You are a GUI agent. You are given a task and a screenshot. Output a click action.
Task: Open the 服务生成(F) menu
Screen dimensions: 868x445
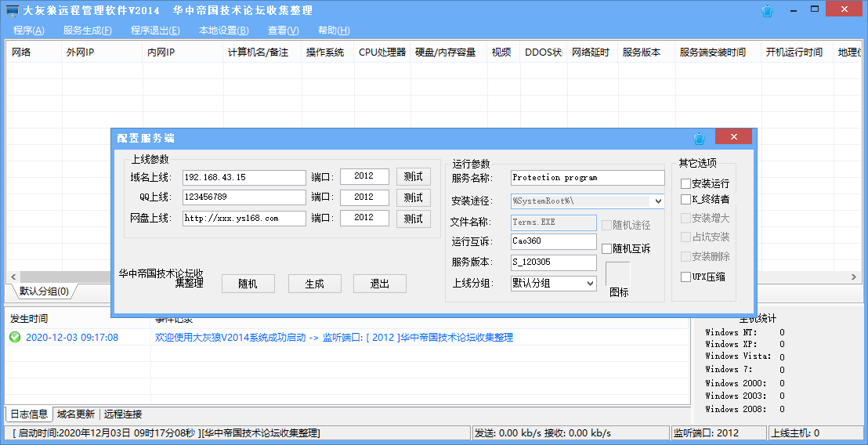pyautogui.click(x=88, y=31)
